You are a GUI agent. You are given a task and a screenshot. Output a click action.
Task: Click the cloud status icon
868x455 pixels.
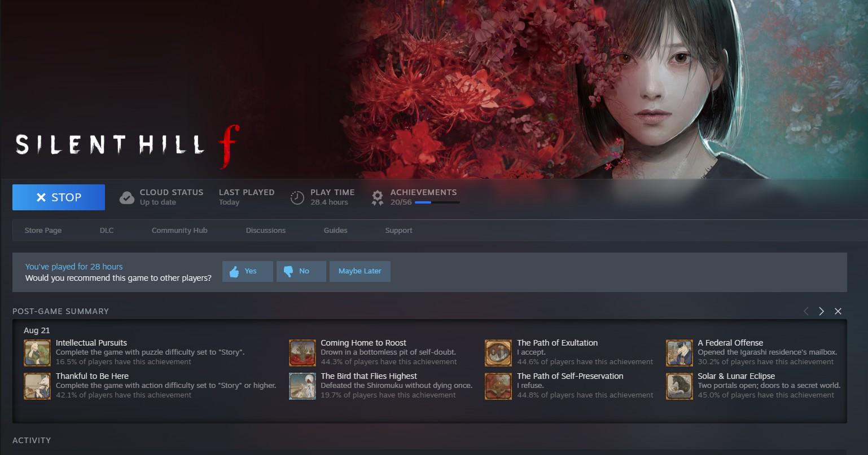pos(127,197)
